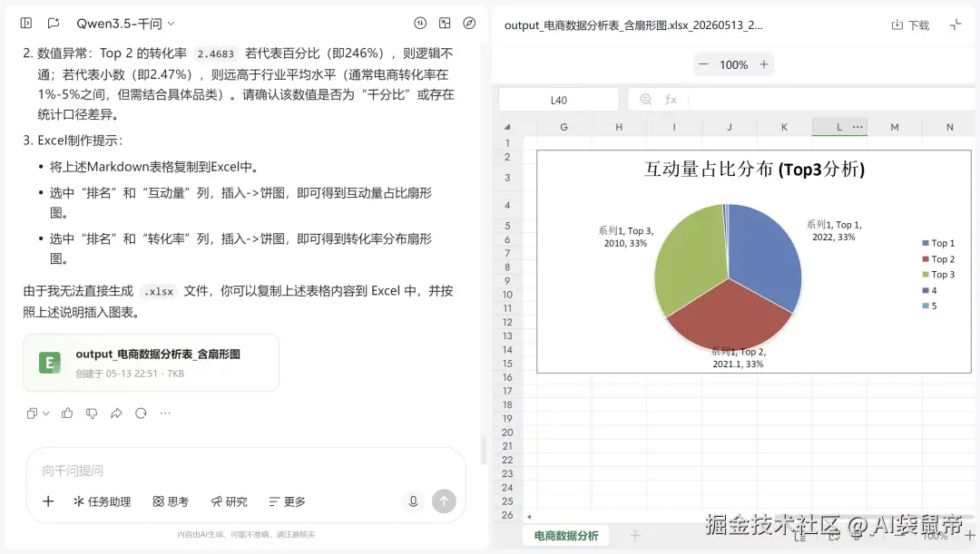Click the compass explore icon
Image resolution: width=980 pixels, height=554 pixels.
tap(469, 23)
